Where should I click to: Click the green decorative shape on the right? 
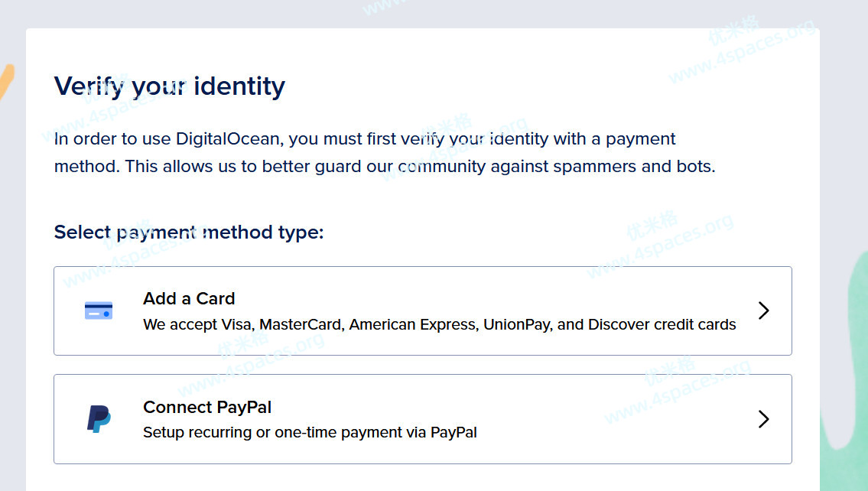845,382
